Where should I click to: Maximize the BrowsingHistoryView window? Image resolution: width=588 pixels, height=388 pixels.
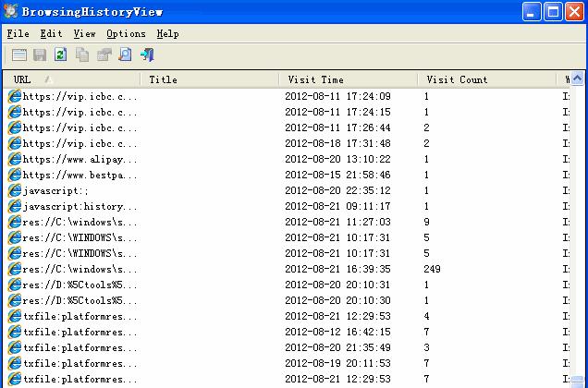click(553, 12)
